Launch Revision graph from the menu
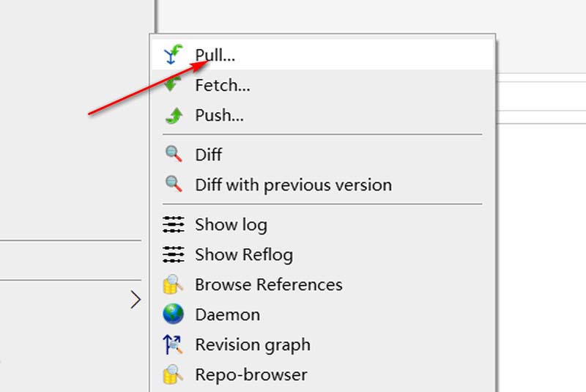586x392 pixels. [x=252, y=344]
